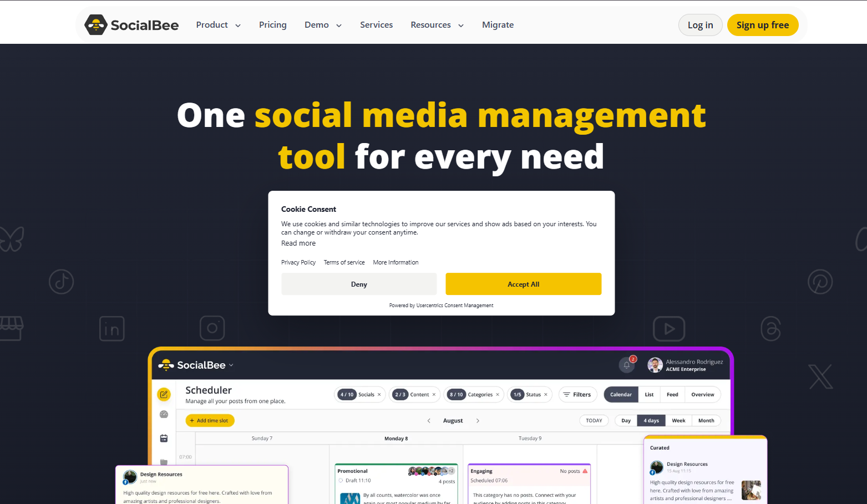Screen dimensions: 867x504
Task: Select the Week range view
Action: pos(678,421)
